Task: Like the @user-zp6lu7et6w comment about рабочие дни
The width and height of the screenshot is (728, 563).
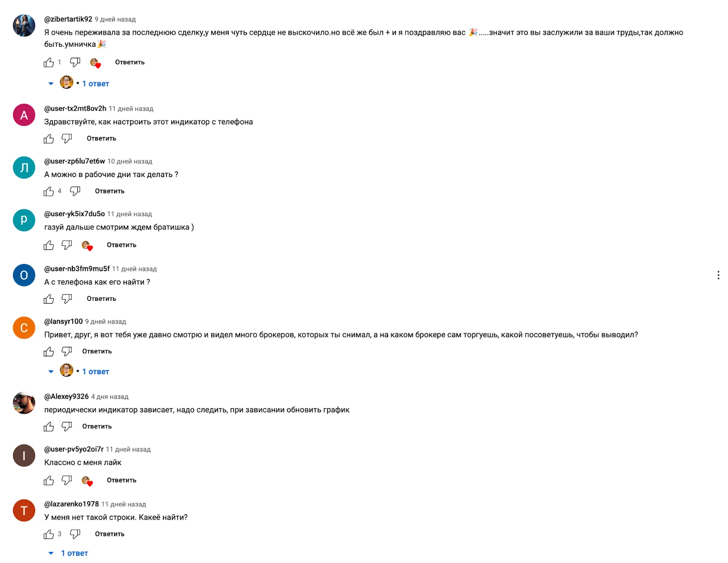Action: pyautogui.click(x=49, y=191)
